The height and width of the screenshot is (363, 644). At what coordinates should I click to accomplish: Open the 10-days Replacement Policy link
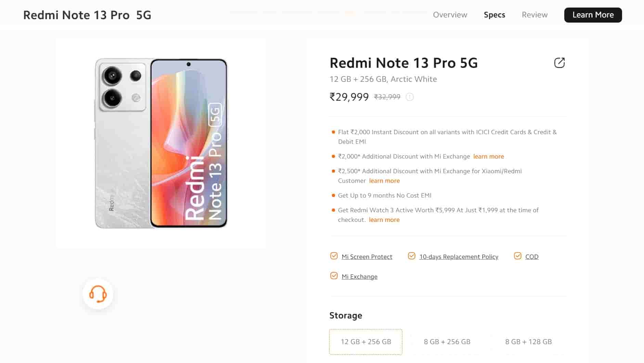point(459,256)
